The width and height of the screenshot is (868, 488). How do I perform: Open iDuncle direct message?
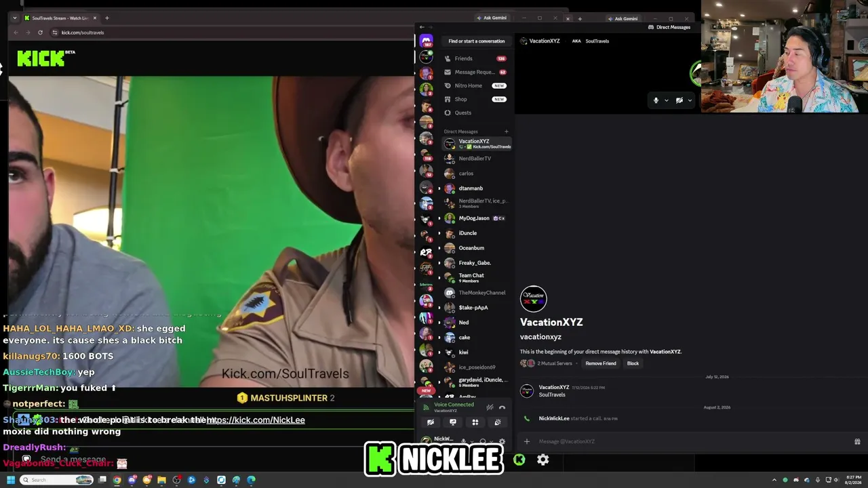[477, 233]
